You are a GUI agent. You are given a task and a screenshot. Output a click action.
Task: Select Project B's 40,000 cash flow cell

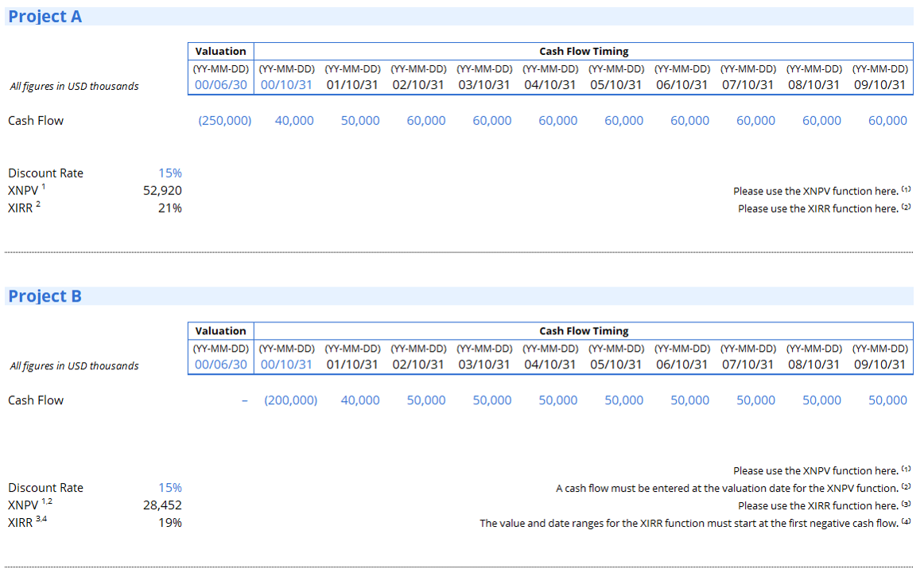click(x=360, y=400)
